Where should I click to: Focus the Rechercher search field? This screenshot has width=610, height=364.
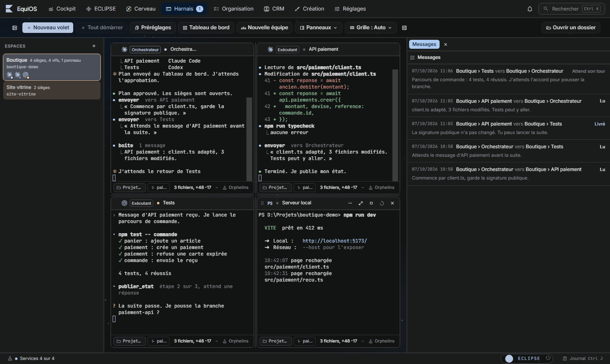571,9
